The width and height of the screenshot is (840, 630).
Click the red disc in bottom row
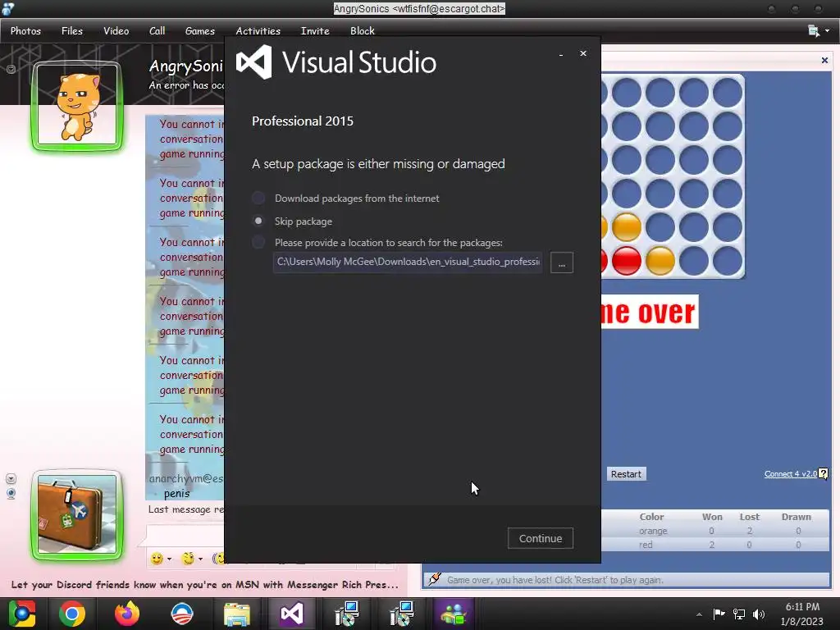(x=626, y=261)
